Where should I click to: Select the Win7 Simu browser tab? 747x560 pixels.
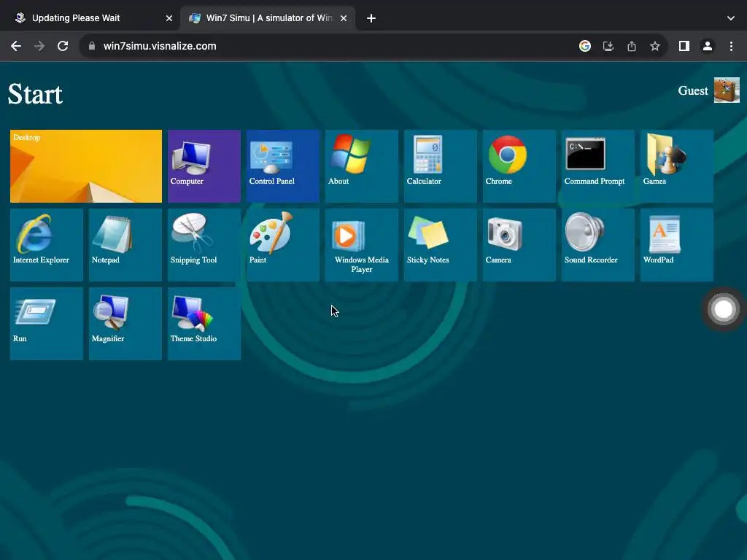point(268,18)
